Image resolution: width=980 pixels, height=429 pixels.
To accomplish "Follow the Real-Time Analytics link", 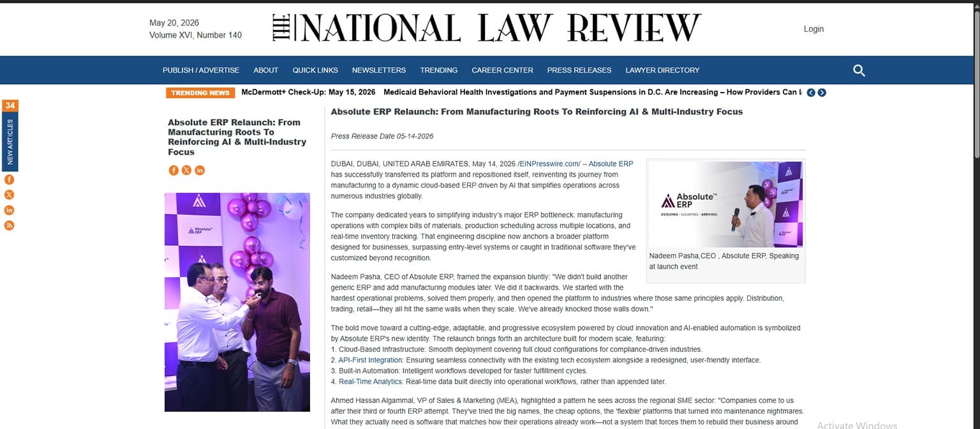I will [x=371, y=382].
